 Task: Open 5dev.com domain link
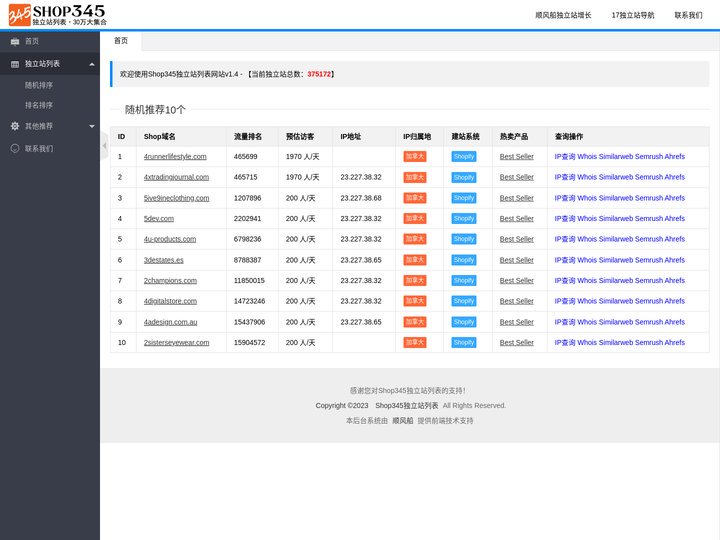[x=159, y=219]
